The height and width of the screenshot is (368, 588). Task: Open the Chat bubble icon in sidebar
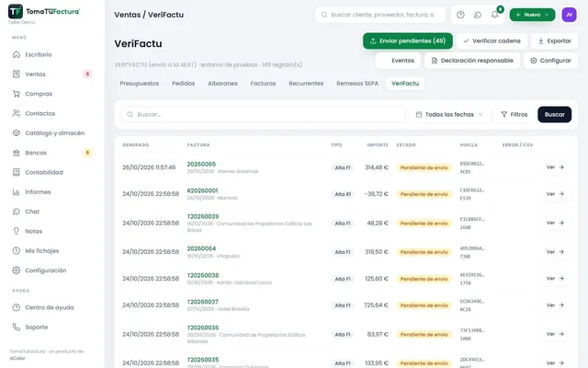[x=17, y=212]
